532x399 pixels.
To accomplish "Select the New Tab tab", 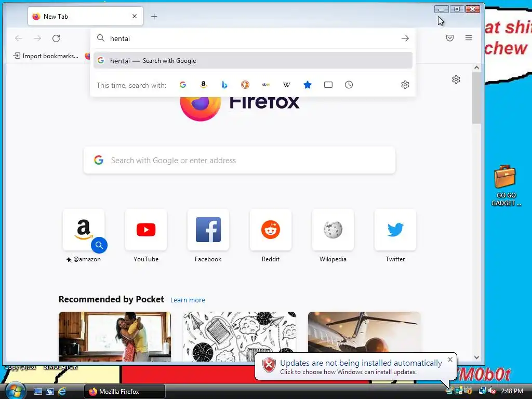I will (86, 16).
